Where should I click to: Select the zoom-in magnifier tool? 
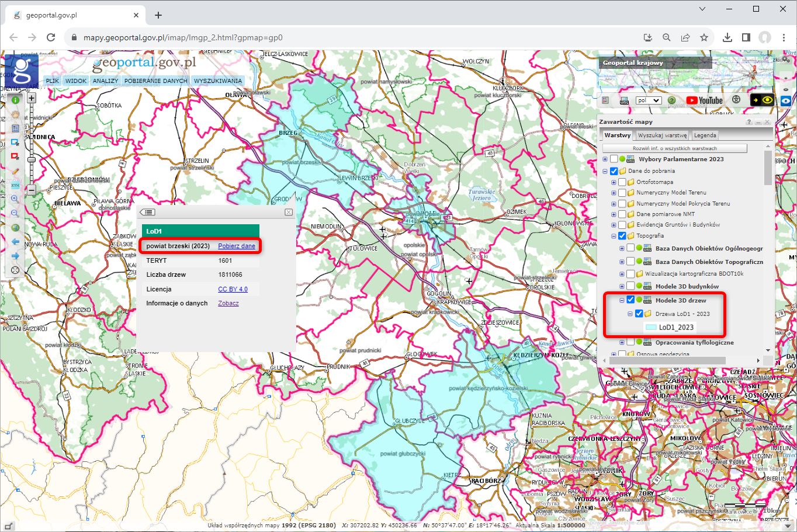pos(15,199)
